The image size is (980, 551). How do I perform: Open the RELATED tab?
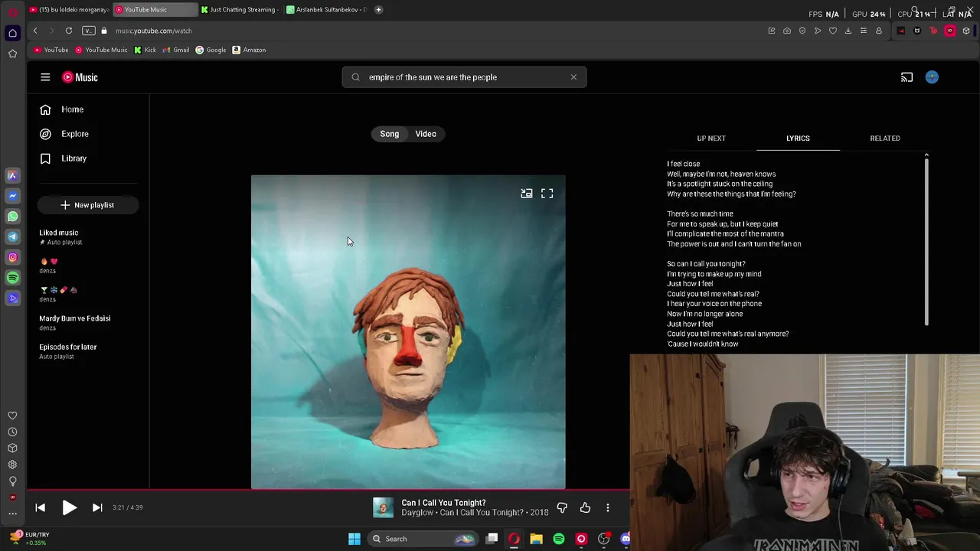click(885, 139)
